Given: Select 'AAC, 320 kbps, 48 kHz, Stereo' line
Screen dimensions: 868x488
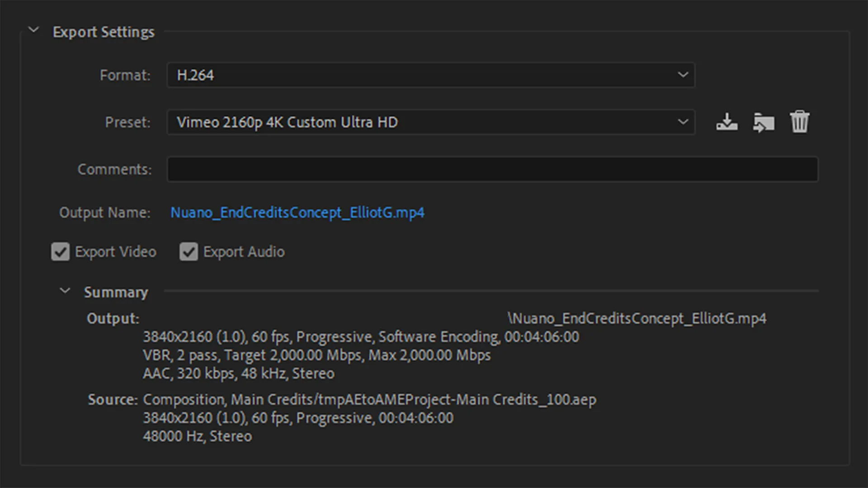Looking at the screenshot, I should pyautogui.click(x=239, y=374).
